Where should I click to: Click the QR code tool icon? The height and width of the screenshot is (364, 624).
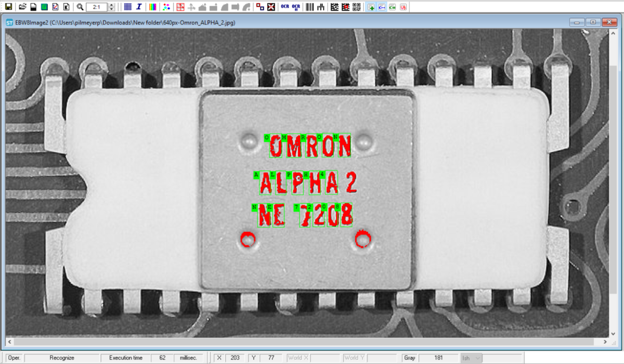(356, 7)
